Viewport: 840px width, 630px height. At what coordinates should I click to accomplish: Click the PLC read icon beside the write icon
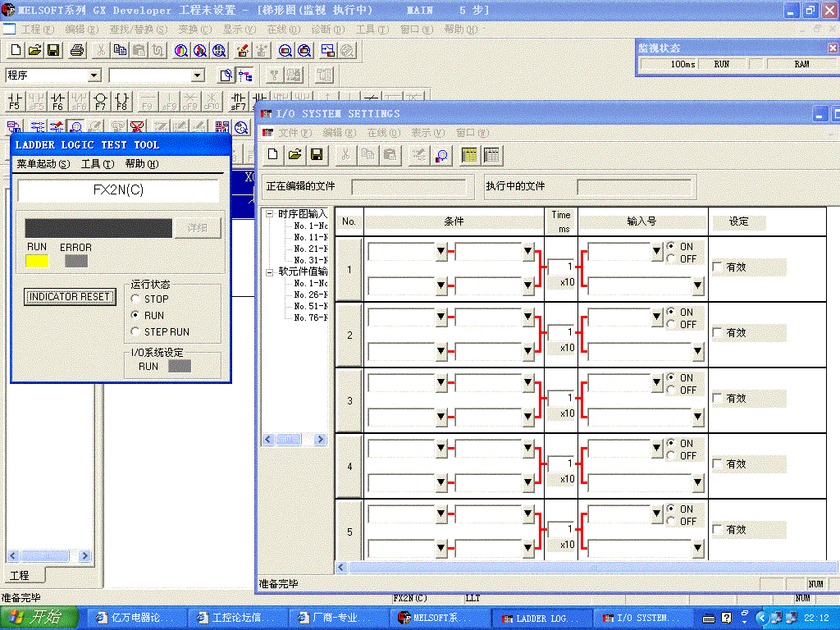(262, 50)
